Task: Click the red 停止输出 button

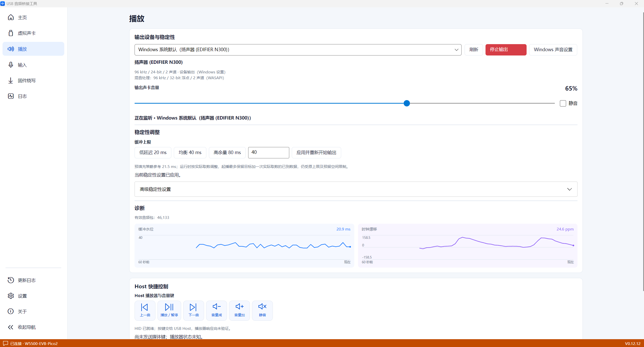Action: (x=506, y=50)
